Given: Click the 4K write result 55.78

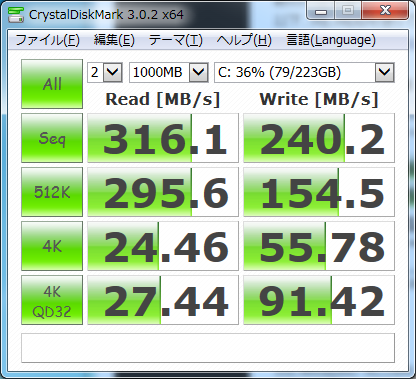Looking at the screenshot, I should pos(319,246).
